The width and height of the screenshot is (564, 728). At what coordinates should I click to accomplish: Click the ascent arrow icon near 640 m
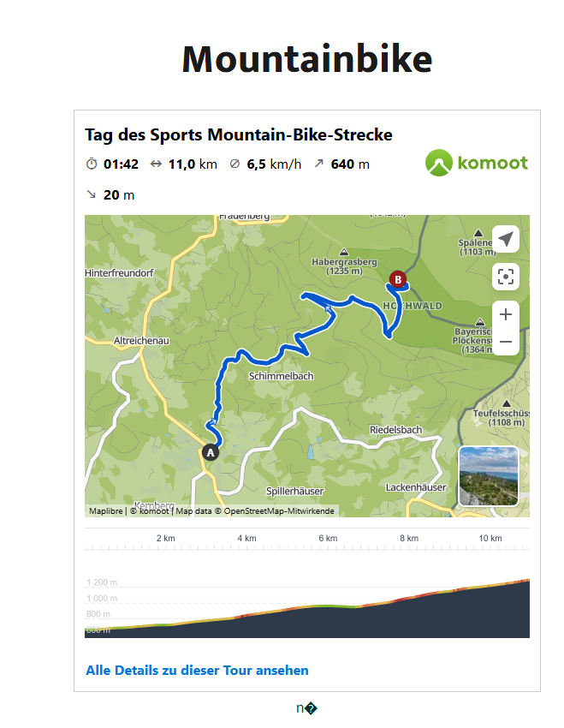(318, 164)
